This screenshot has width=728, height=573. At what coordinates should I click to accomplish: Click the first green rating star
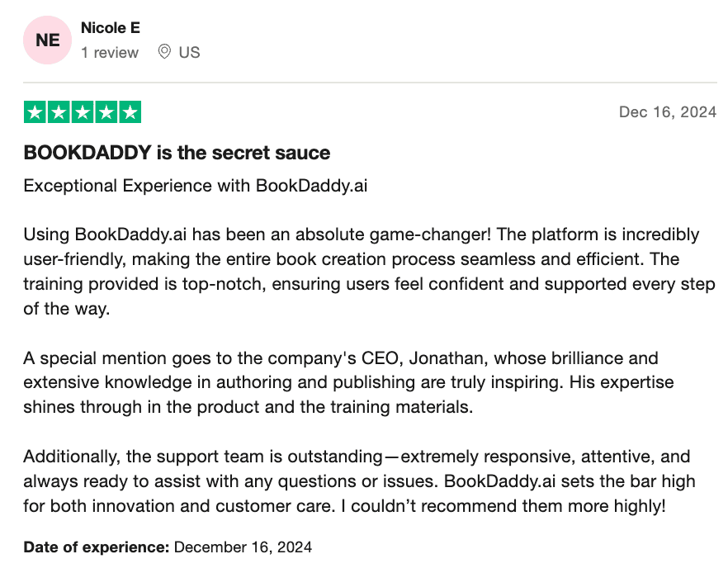[x=35, y=112]
